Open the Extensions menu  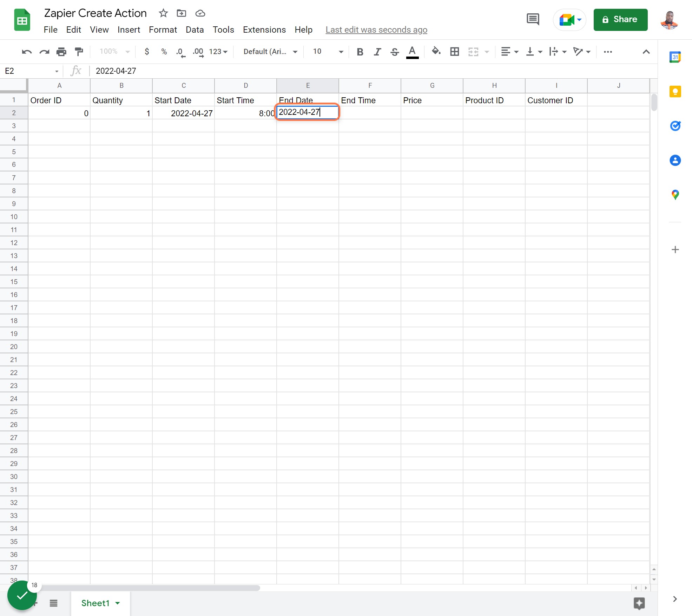264,30
